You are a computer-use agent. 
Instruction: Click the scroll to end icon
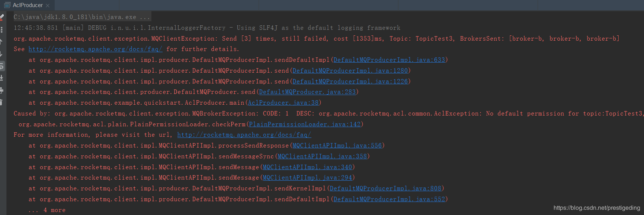(2, 78)
